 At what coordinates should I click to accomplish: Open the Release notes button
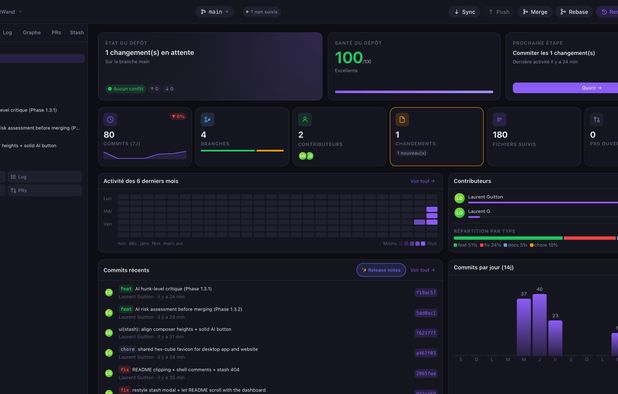point(381,270)
